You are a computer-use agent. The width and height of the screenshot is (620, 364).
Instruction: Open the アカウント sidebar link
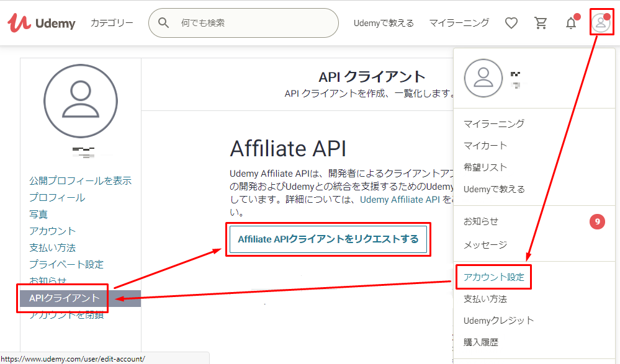[52, 231]
